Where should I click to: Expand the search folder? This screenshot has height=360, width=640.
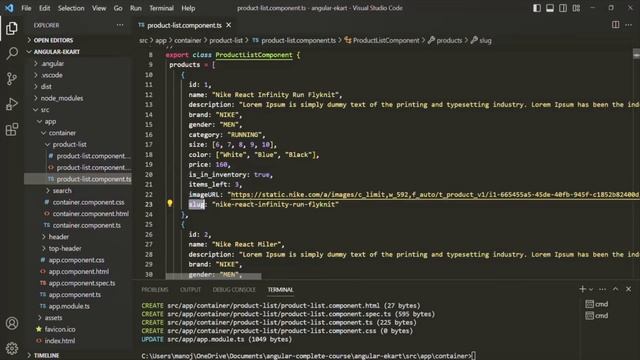click(x=62, y=191)
